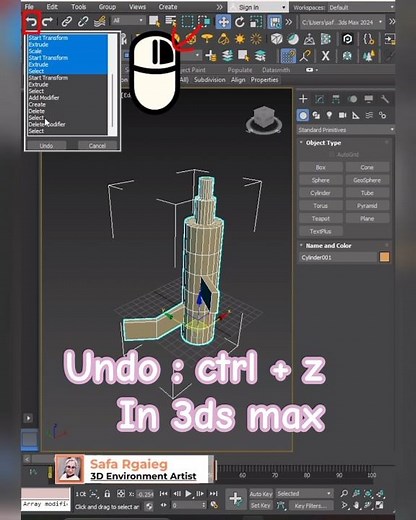Click Cancel in the undo list
416x520 pixels.
(97, 146)
